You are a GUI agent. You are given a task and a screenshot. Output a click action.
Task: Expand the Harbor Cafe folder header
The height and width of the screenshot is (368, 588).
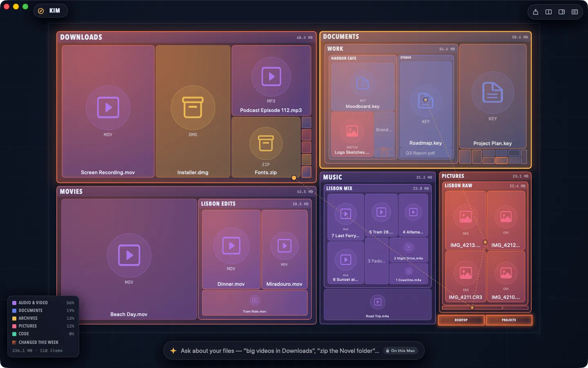coord(363,58)
